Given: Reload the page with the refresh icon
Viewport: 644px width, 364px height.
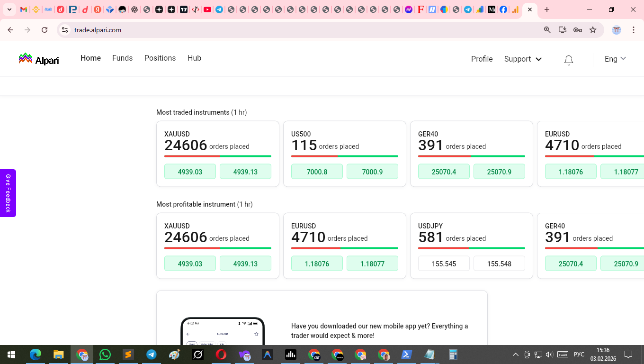Looking at the screenshot, I should pos(45,29).
